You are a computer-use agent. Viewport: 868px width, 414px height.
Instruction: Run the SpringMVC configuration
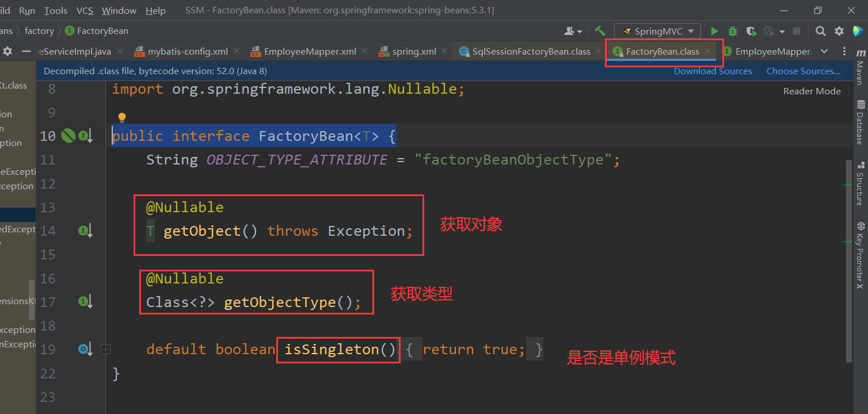click(714, 31)
